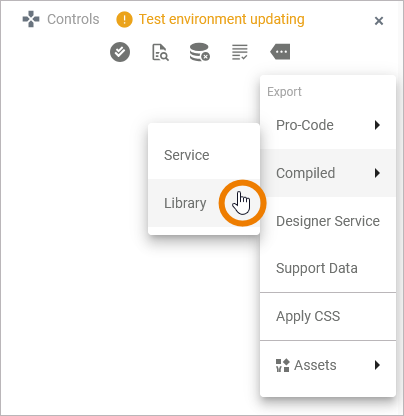Open the checklist lines icon
Image resolution: width=404 pixels, height=416 pixels.
tap(240, 52)
